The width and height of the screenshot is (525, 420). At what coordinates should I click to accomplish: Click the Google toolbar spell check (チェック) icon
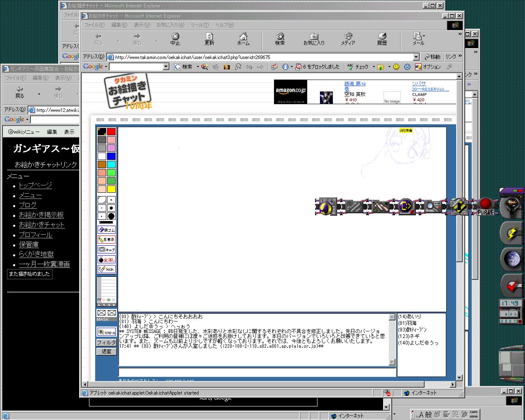pos(358,67)
